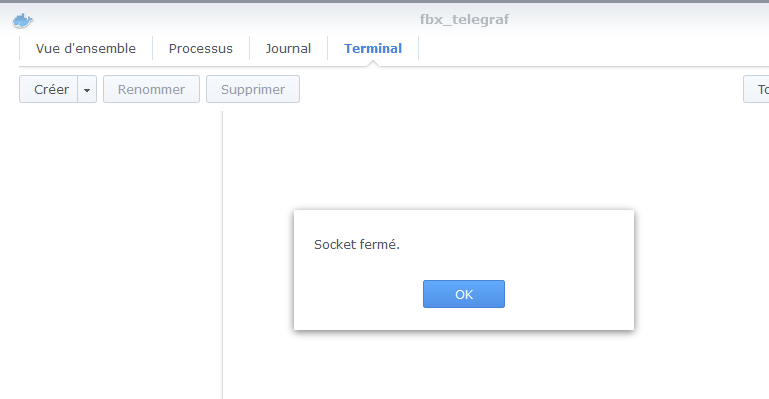The image size is (769, 399).
Task: Select the Terminal tab
Action: 373,49
